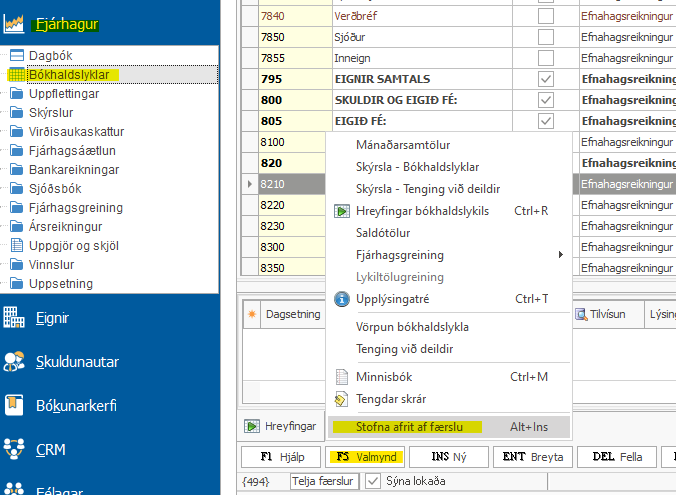The height and width of the screenshot is (495, 676).
Task: Open the Skuldunautar module icon
Action: (14, 361)
